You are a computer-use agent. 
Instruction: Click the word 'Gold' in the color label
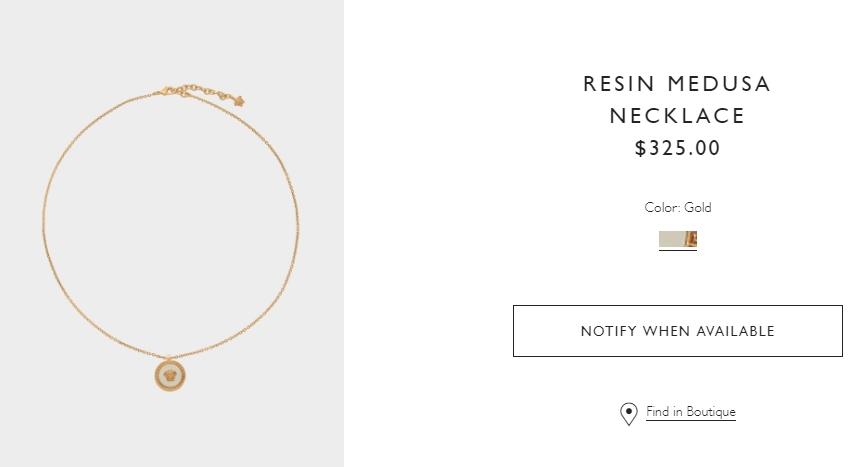tap(698, 208)
